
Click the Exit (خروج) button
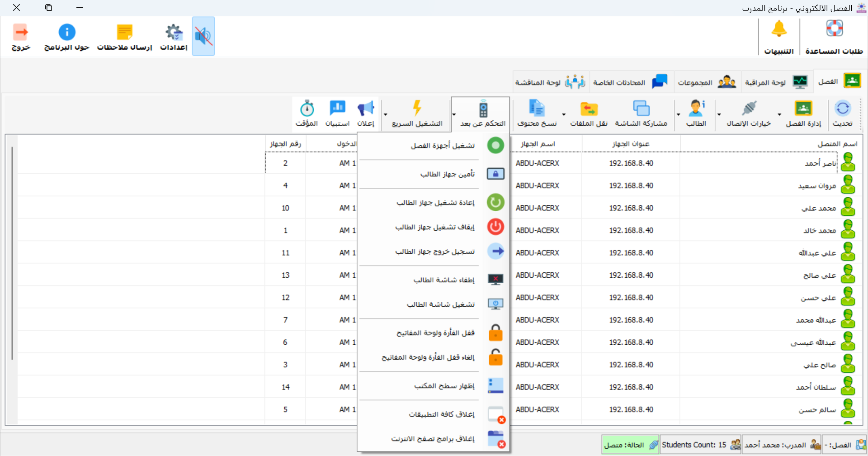tap(21, 37)
